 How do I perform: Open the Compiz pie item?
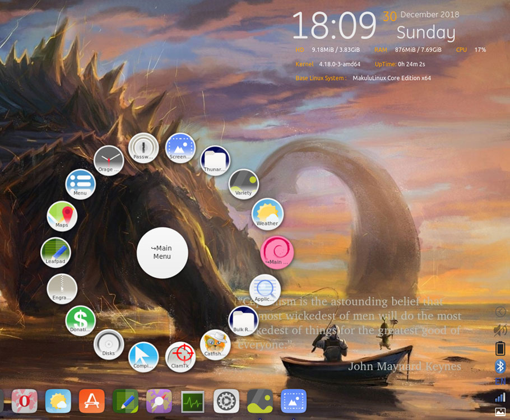[143, 357]
